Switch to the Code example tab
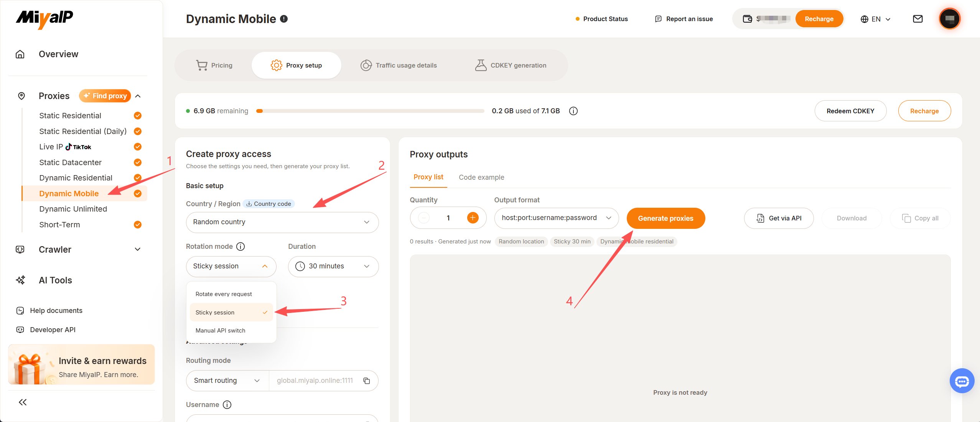The image size is (980, 422). click(x=481, y=177)
